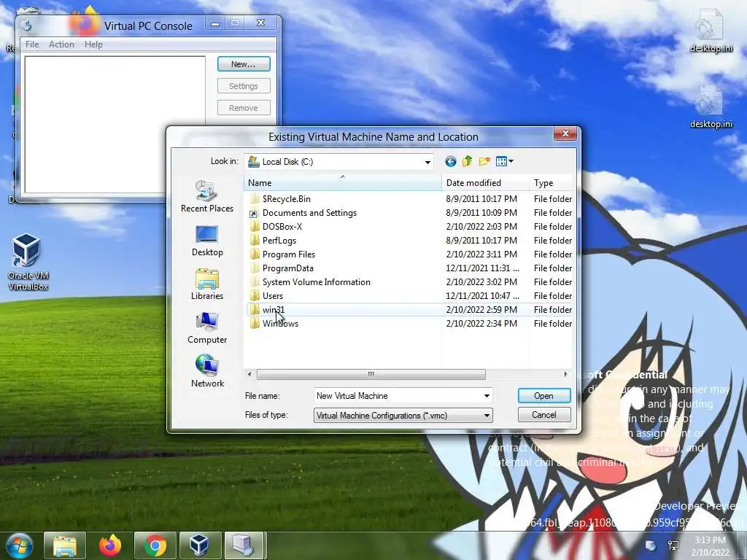The height and width of the screenshot is (560, 747).
Task: Click the File name input field
Action: (398, 396)
